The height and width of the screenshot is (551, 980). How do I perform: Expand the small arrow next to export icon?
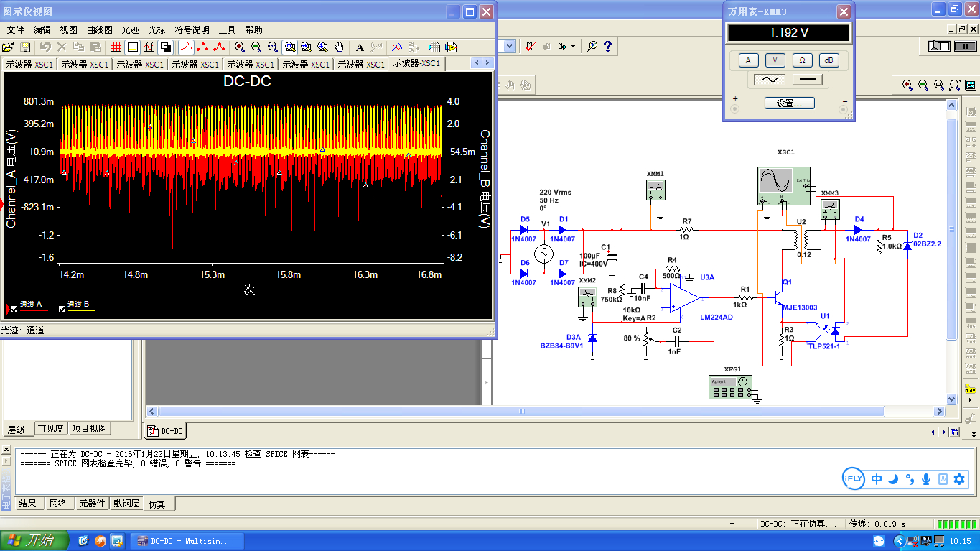coord(573,47)
